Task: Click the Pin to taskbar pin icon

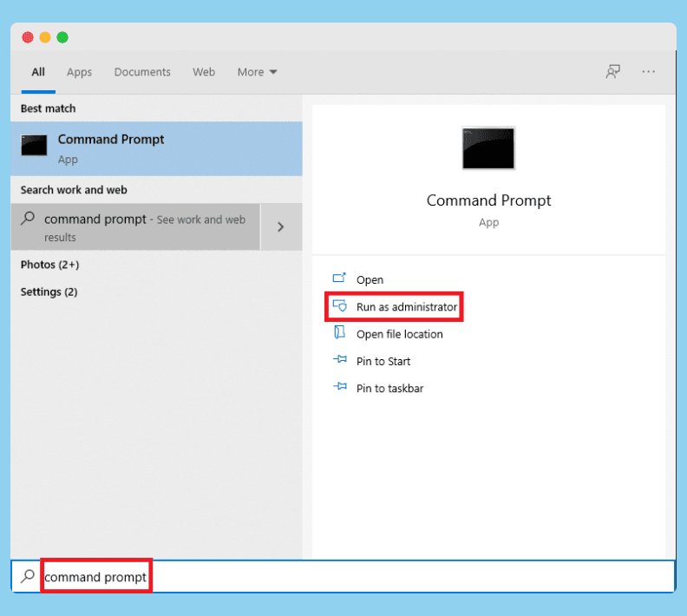Action: 339,388
